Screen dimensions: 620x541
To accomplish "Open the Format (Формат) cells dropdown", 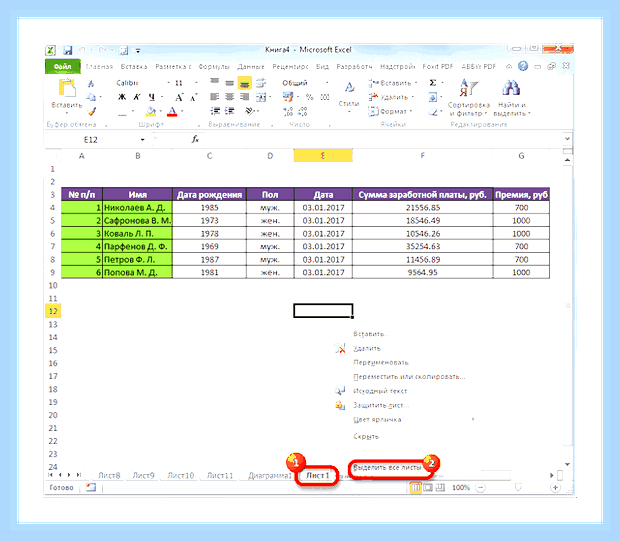I will [411, 112].
